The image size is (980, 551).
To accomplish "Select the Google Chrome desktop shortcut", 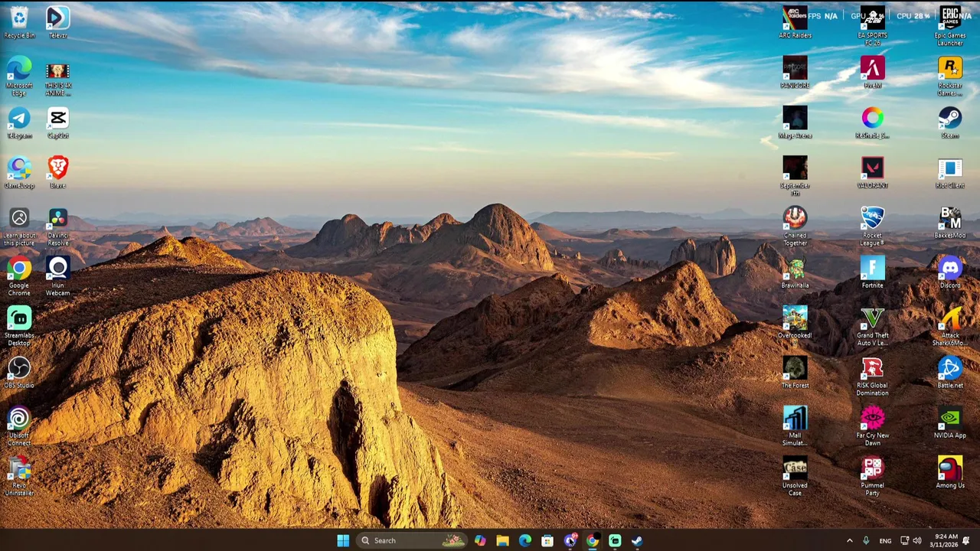I will click(x=19, y=276).
